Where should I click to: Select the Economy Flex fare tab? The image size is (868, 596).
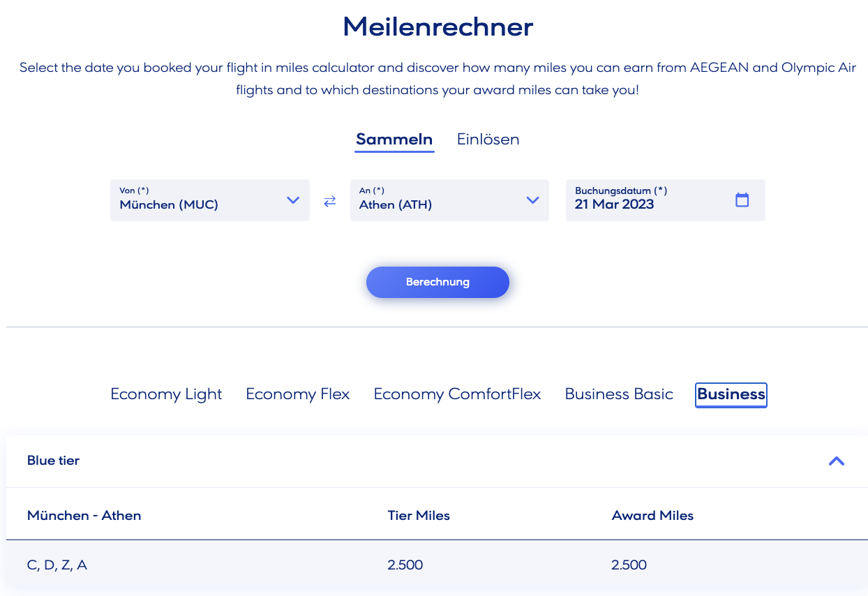point(298,394)
